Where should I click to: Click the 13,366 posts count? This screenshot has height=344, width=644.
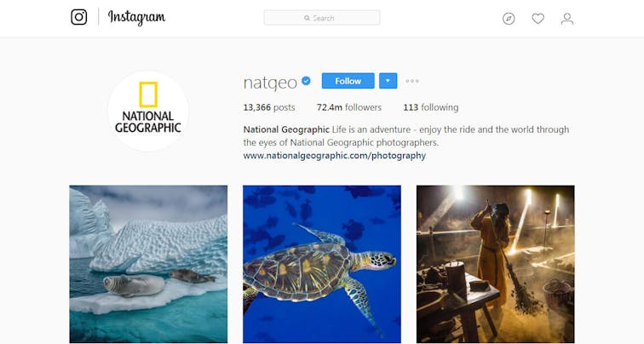tap(269, 107)
